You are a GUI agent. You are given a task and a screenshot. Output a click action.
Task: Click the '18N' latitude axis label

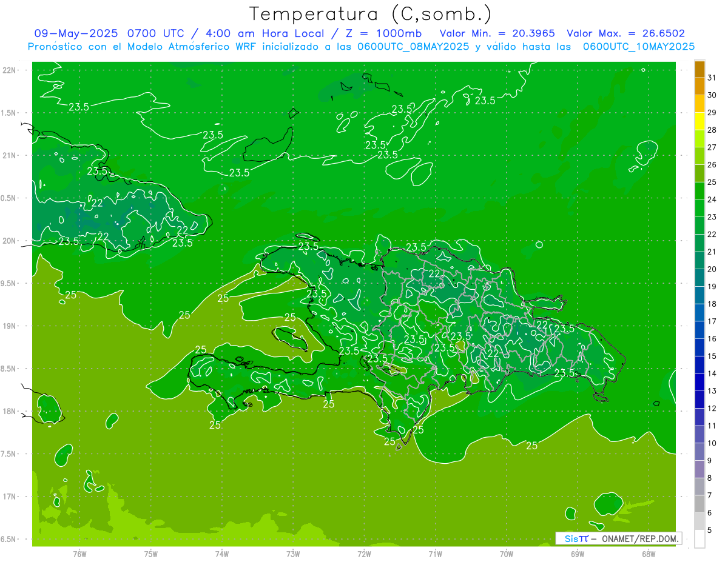coord(10,411)
